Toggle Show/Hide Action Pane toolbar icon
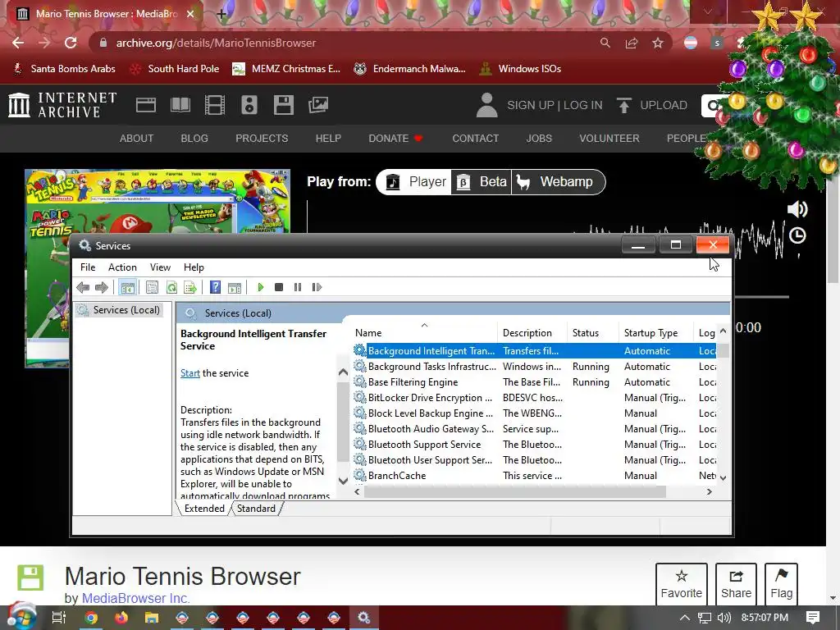This screenshot has height=630, width=840. coord(235,288)
